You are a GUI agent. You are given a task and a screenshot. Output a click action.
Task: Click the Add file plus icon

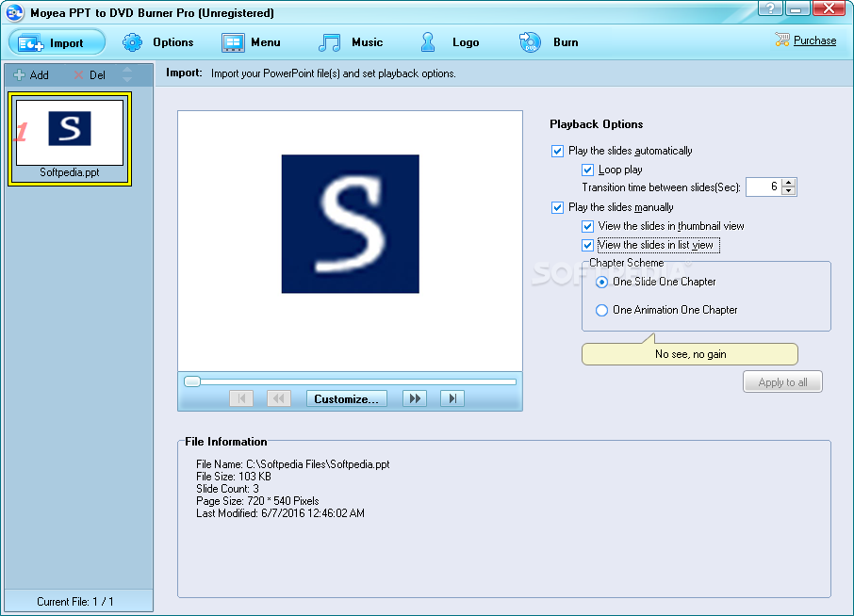point(19,75)
